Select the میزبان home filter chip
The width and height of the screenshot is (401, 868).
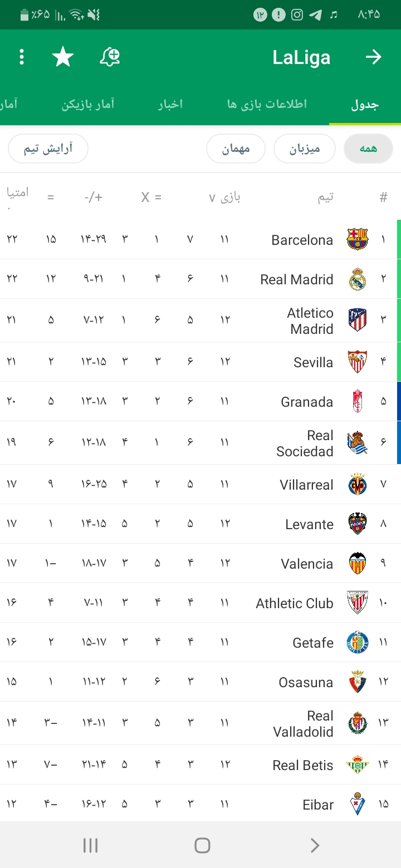pos(305,149)
